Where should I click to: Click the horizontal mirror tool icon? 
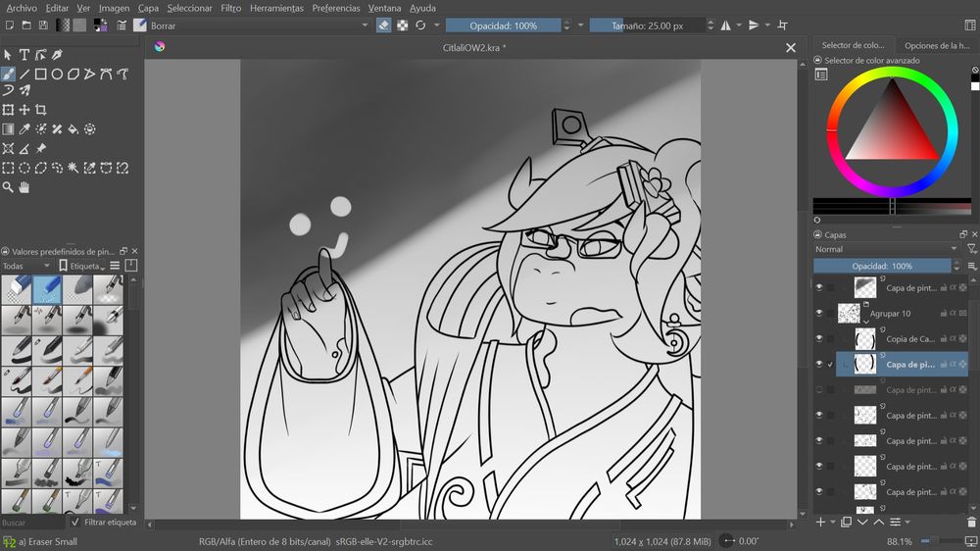click(725, 25)
